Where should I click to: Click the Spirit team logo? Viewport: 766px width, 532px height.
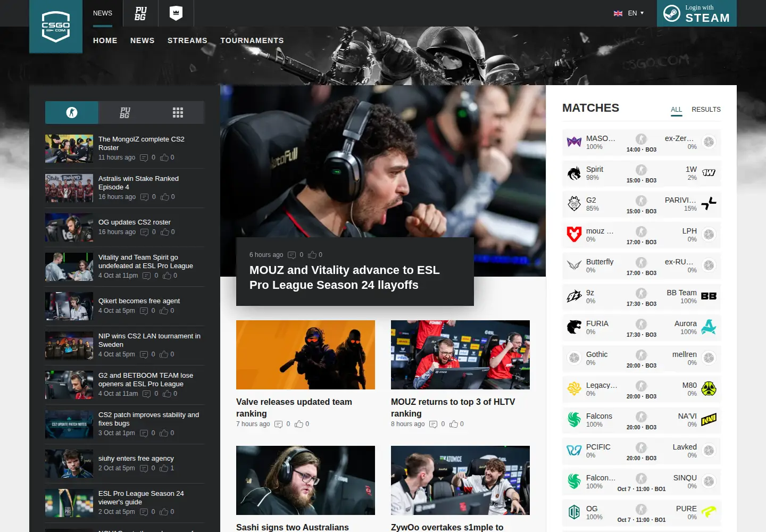pyautogui.click(x=574, y=173)
